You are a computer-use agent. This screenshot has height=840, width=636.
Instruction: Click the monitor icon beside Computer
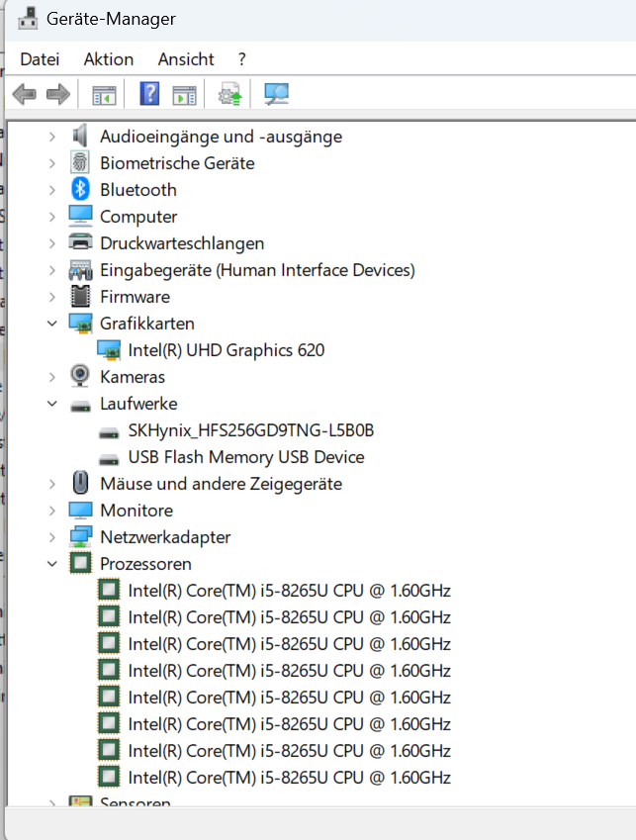tap(80, 216)
